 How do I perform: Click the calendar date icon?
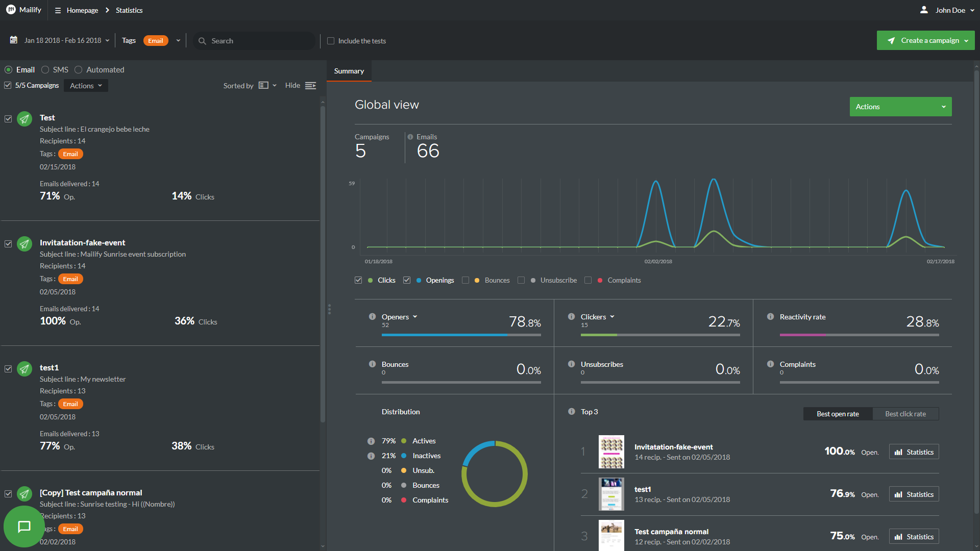[14, 40]
